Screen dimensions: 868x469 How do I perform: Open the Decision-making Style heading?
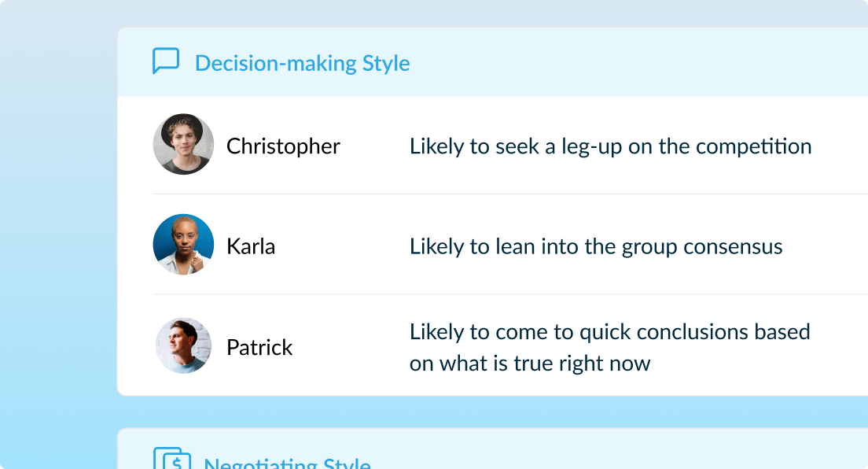tap(302, 63)
